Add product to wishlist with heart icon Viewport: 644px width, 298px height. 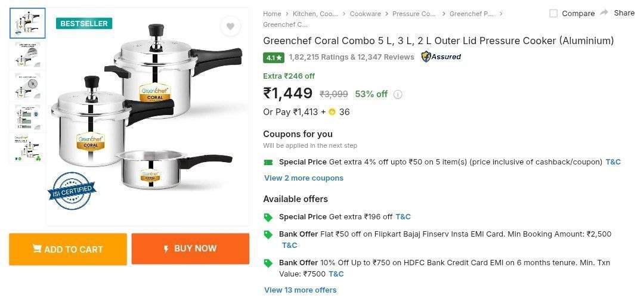pos(230,26)
